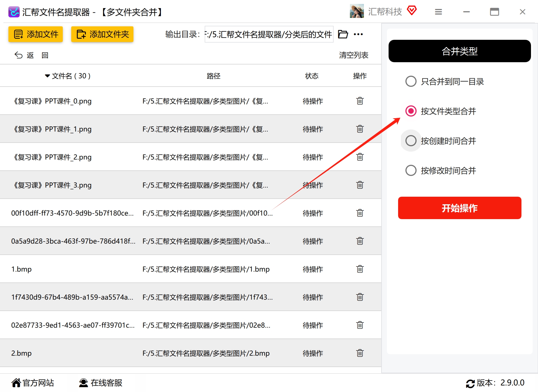Click the three-dots more options icon
This screenshot has height=392, width=538.
click(358, 34)
